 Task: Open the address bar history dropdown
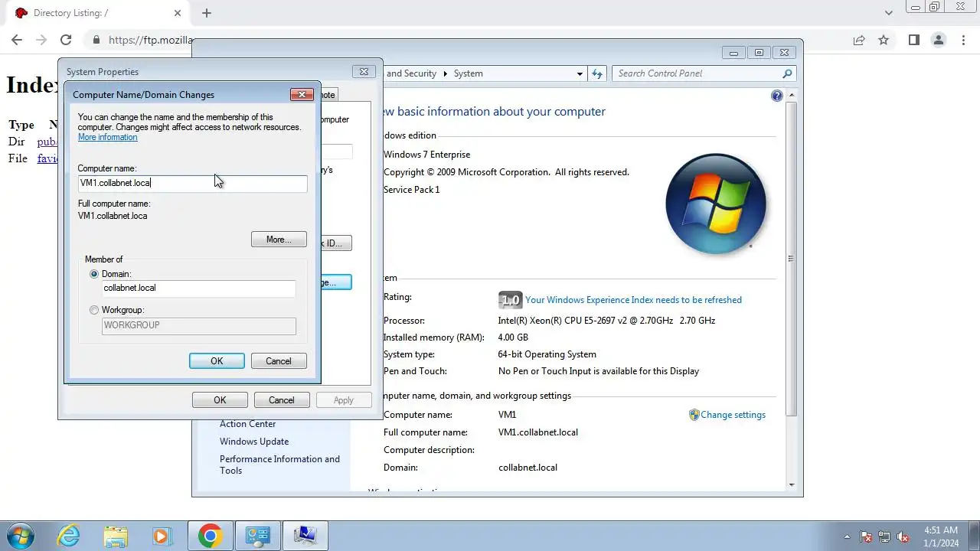580,73
